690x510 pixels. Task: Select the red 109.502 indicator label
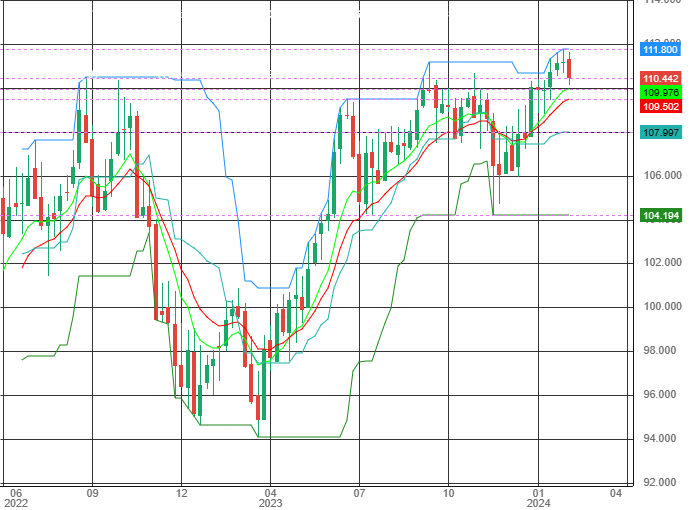coord(660,106)
